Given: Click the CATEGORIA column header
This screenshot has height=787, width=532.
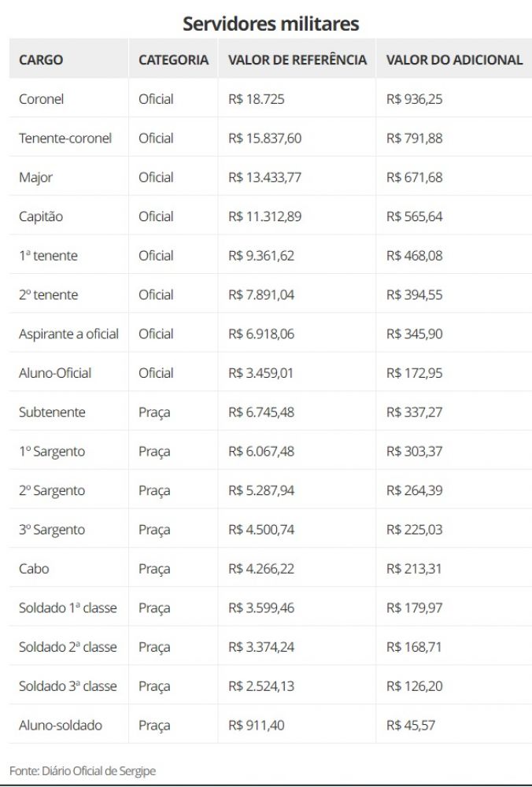Looking at the screenshot, I should coord(173,60).
